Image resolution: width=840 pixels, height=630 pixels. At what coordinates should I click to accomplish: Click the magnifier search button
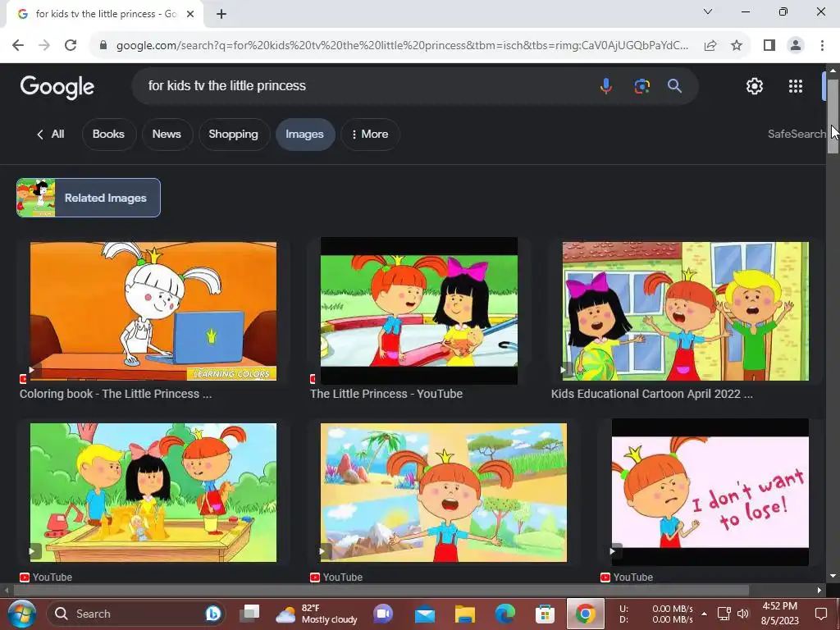coord(674,85)
